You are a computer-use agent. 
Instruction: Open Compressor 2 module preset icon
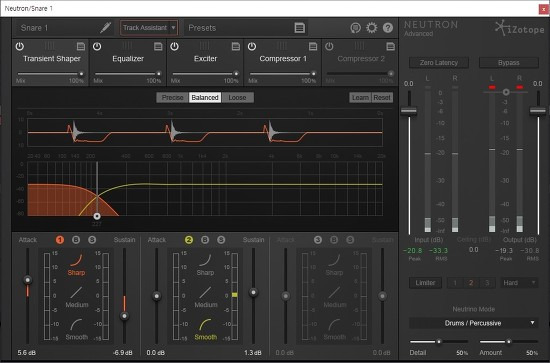(390, 46)
